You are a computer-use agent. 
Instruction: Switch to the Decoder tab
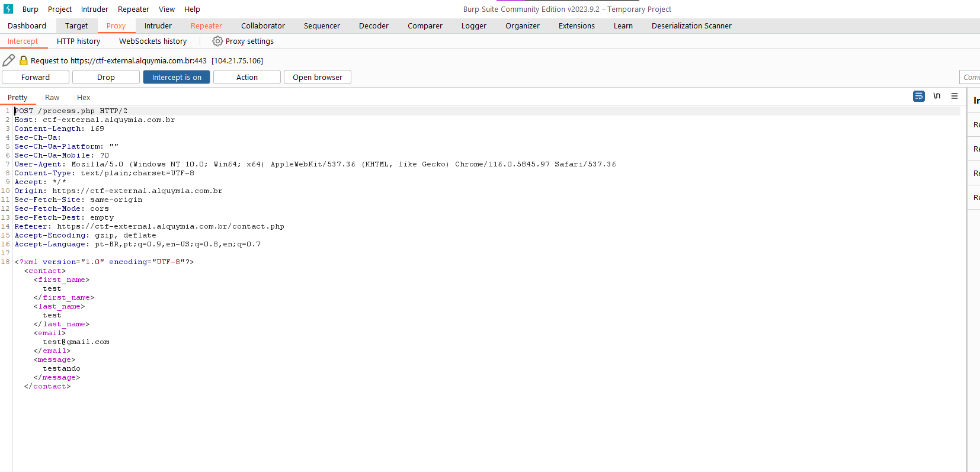(374, 25)
